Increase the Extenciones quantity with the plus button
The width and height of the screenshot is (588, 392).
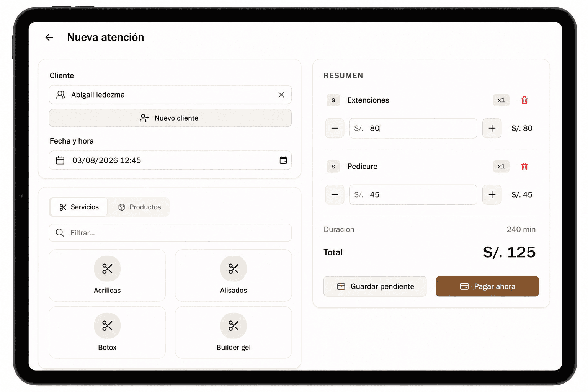coord(492,128)
